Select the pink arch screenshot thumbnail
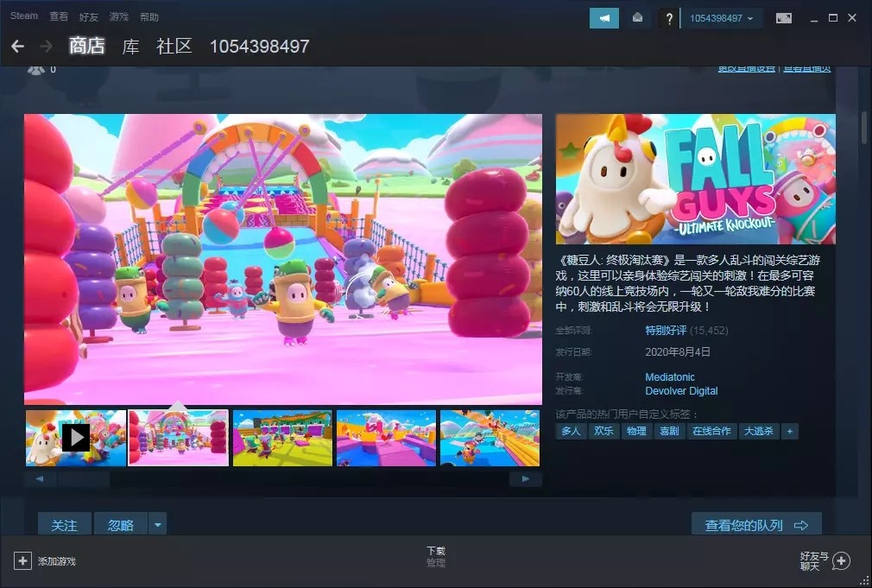Image resolution: width=872 pixels, height=588 pixels. [x=179, y=438]
